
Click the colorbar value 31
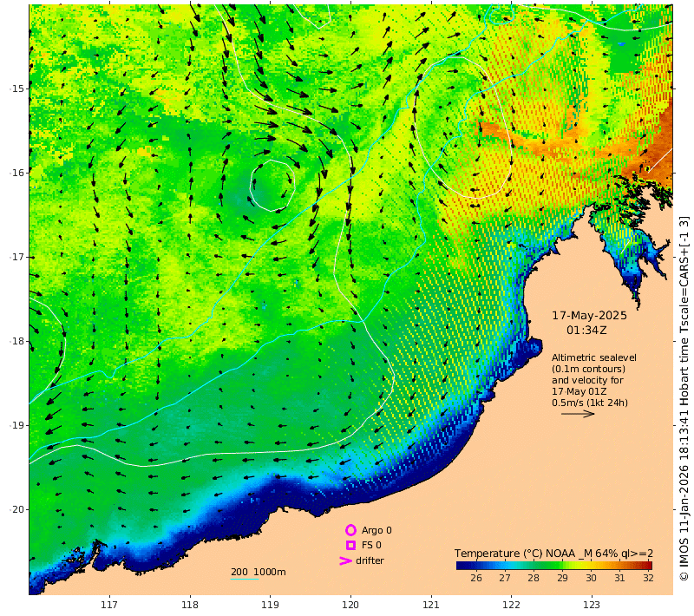click(619, 578)
